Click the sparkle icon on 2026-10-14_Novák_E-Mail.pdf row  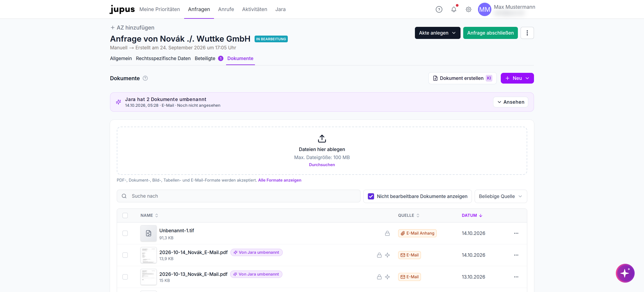[x=387, y=255]
